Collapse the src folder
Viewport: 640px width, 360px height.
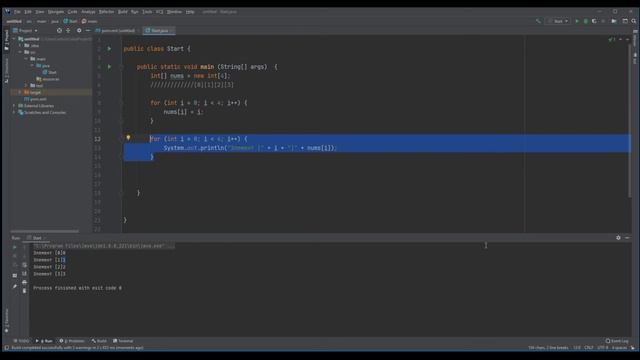[20, 52]
